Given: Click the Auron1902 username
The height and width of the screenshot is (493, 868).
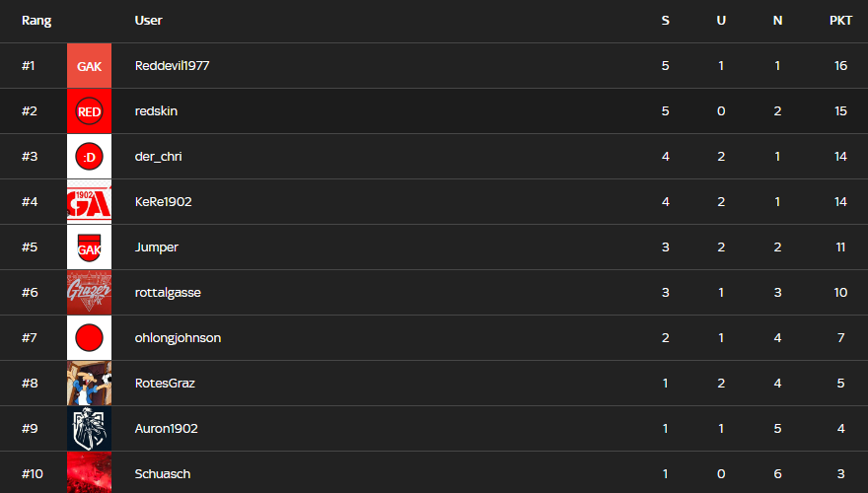Looking at the screenshot, I should click(166, 429).
